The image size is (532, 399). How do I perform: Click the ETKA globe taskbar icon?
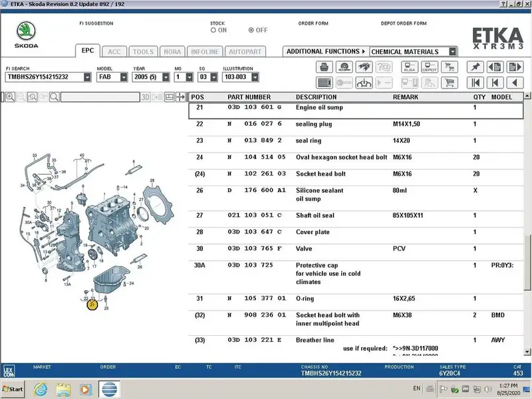[x=110, y=389]
